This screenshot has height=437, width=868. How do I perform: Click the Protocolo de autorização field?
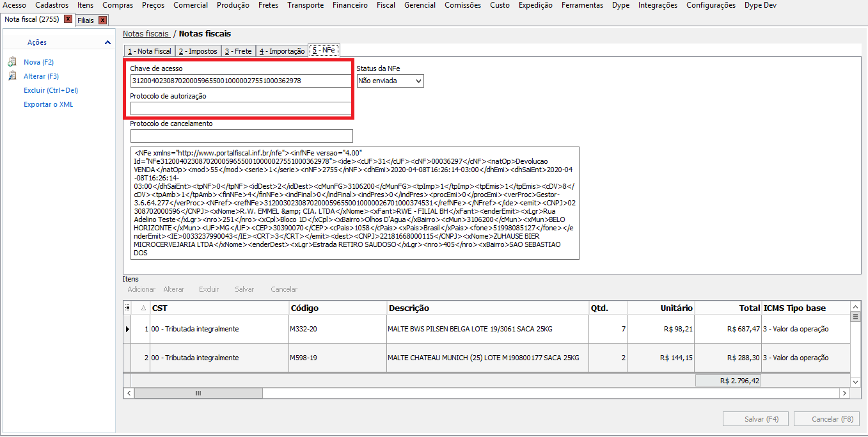[x=241, y=108]
